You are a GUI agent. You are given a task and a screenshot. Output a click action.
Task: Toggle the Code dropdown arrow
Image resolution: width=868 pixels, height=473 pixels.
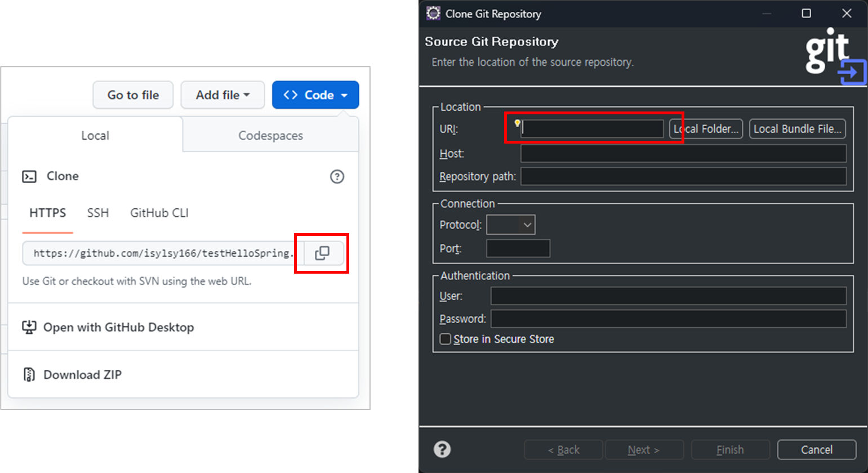click(344, 96)
